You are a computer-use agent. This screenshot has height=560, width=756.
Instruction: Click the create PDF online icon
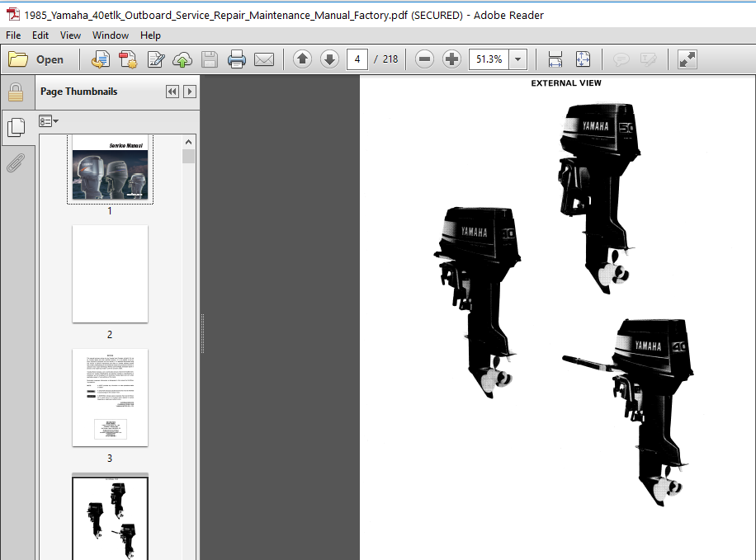coord(128,59)
